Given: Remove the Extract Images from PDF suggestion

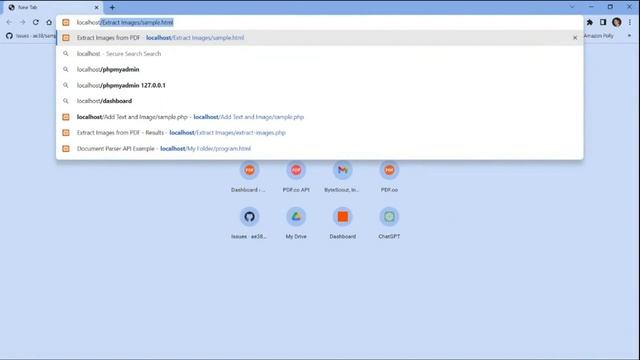Looking at the screenshot, I should (575, 38).
